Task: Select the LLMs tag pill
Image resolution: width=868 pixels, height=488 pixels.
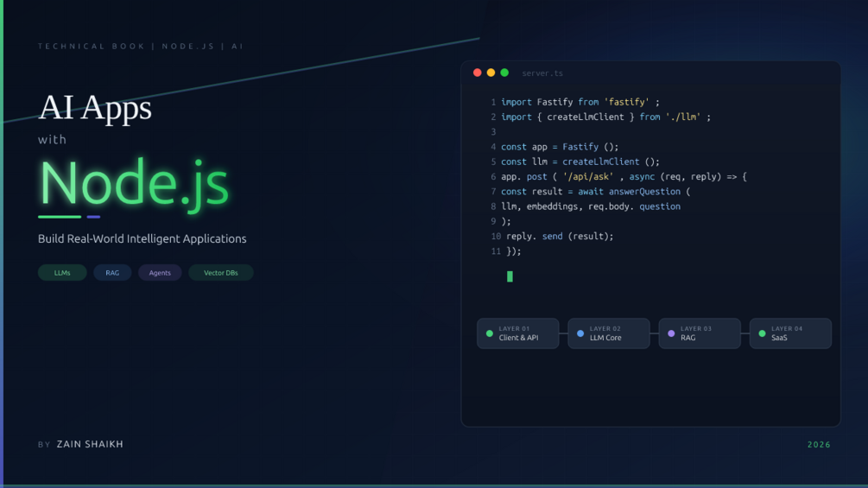Action: (x=62, y=273)
